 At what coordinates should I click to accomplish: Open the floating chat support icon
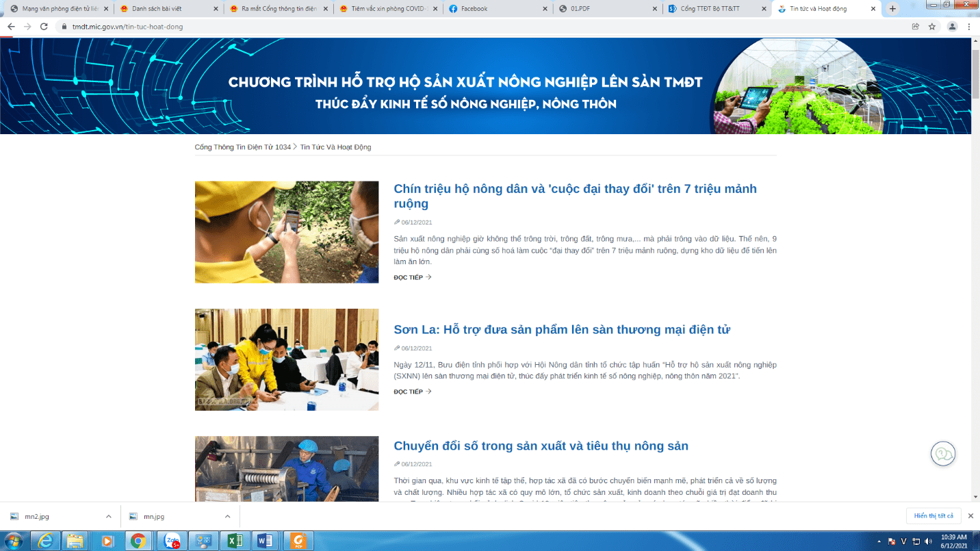point(943,454)
